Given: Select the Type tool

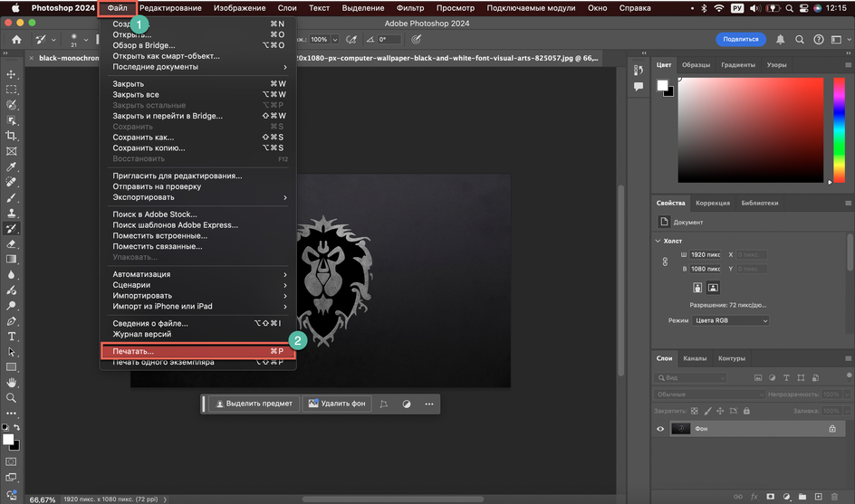Looking at the screenshot, I should click(11, 337).
